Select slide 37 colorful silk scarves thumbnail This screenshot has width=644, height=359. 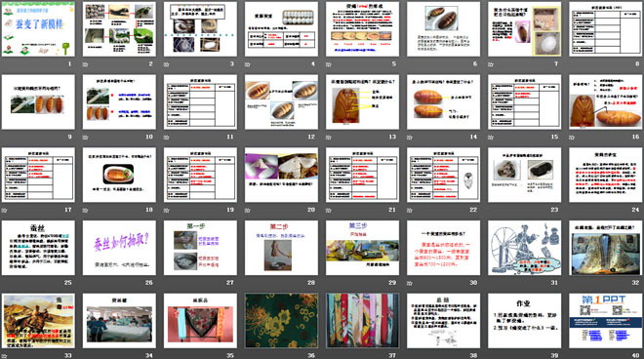363,321
